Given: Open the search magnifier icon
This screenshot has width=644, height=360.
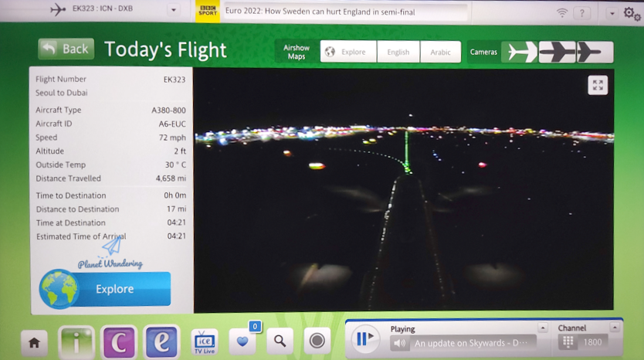Looking at the screenshot, I should [280, 341].
